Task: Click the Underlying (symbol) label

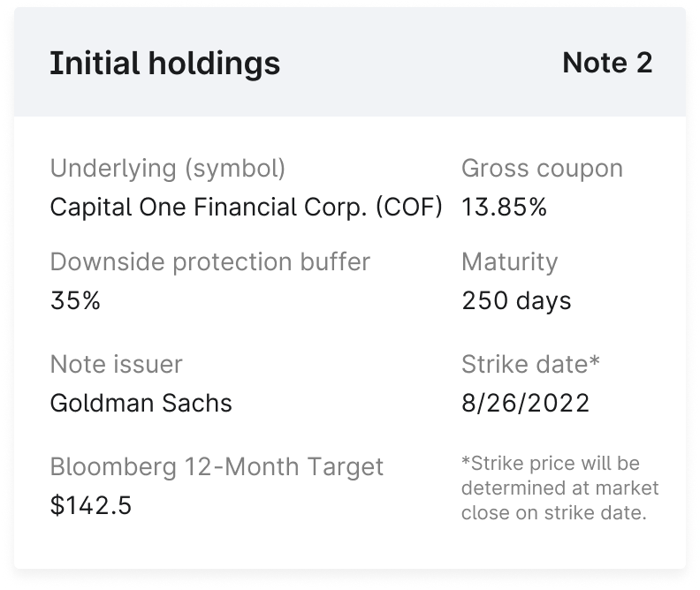Action: pos(168,168)
